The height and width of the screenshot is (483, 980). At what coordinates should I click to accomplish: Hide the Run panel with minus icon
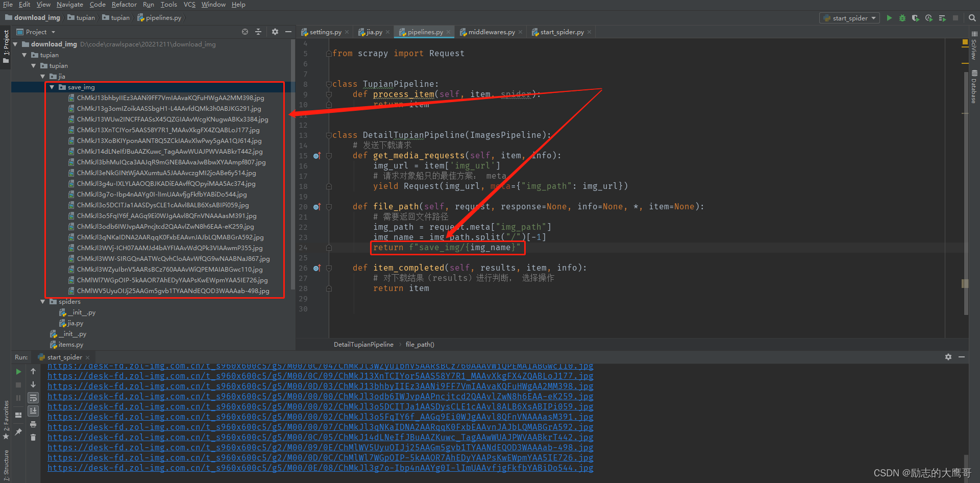pos(962,357)
